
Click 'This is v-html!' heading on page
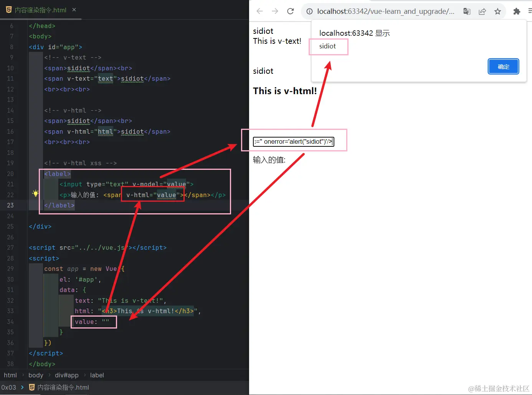point(285,91)
